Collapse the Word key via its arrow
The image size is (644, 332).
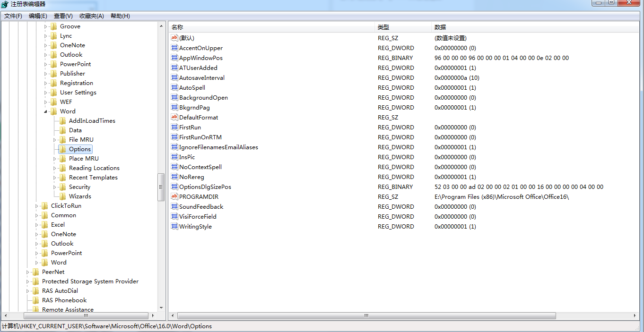point(45,111)
